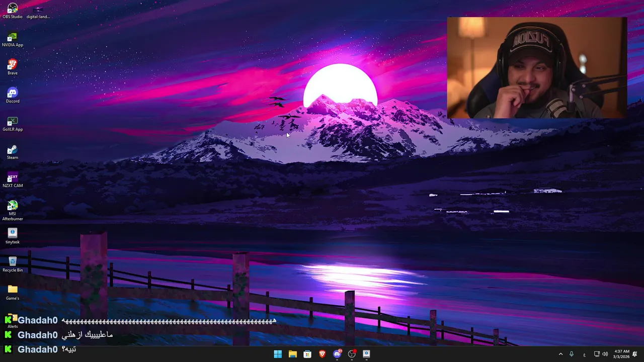
Task: Open the network tray icon
Action: click(x=597, y=354)
